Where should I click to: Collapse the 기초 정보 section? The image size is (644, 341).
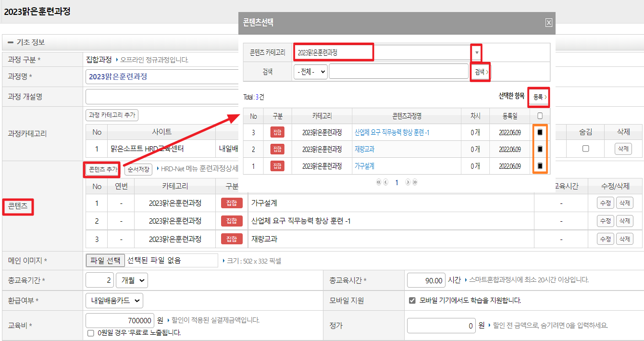10,42
